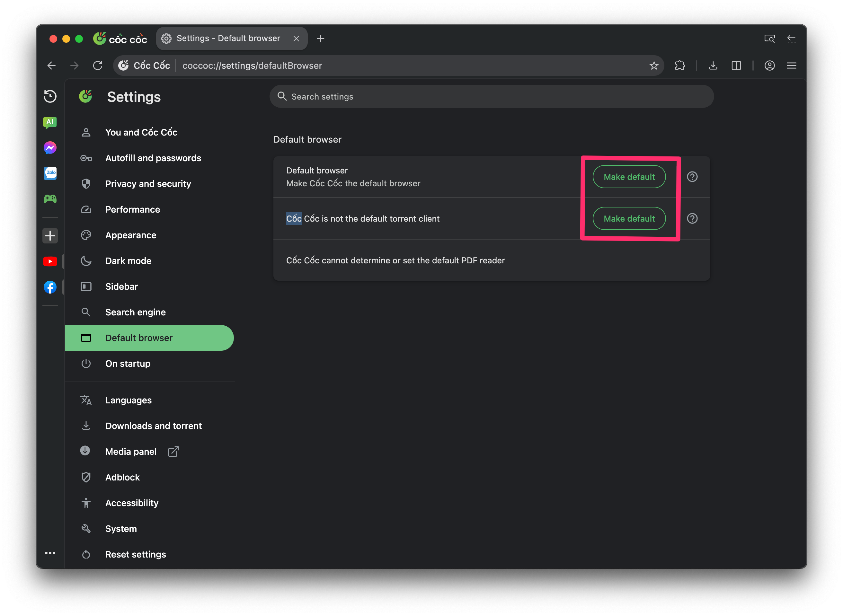Open YouTube from the sidebar
This screenshot has width=843, height=616.
pos(50,261)
